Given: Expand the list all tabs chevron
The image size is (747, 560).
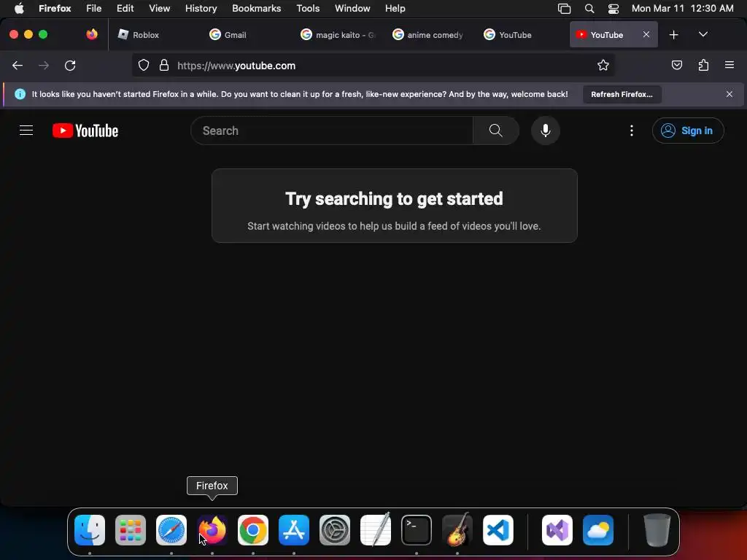Looking at the screenshot, I should click(x=703, y=34).
